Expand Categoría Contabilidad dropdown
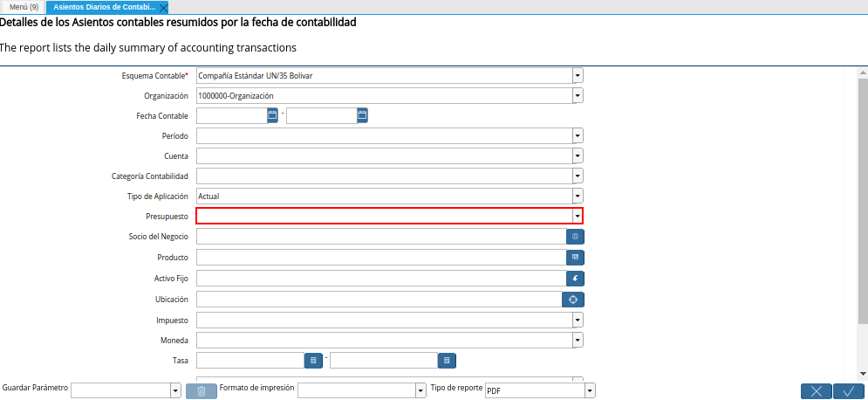Viewport: 868px width, 400px height. coord(578,176)
